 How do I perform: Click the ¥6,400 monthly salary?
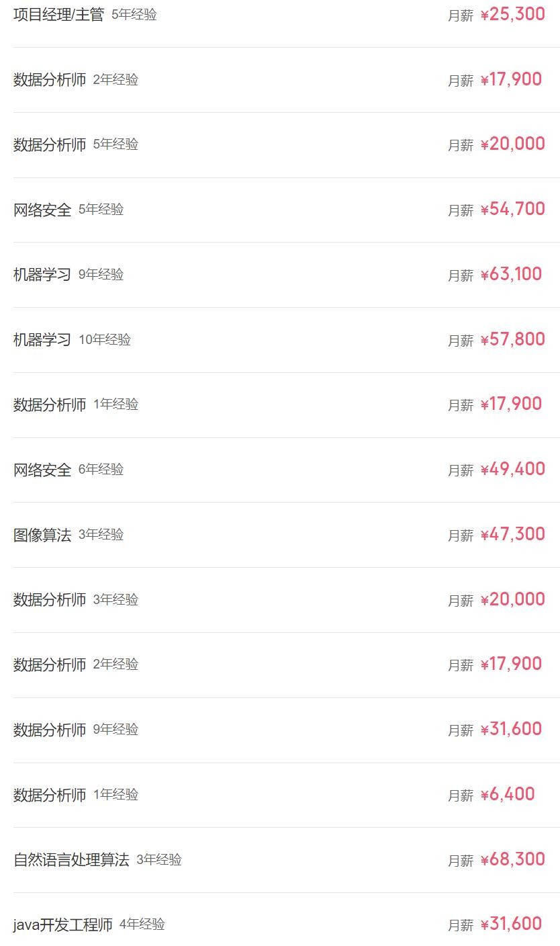(508, 795)
